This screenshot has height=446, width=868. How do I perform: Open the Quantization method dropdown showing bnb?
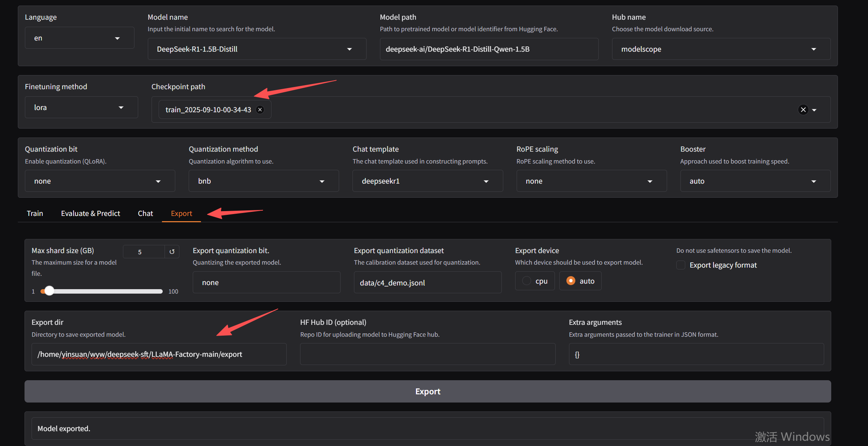(264, 181)
